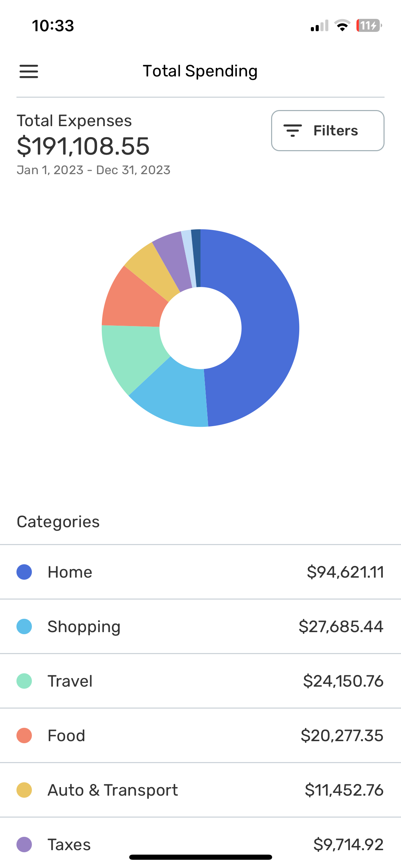Tap the Home blue color dot
Image resolution: width=401 pixels, height=868 pixels.
coord(24,572)
